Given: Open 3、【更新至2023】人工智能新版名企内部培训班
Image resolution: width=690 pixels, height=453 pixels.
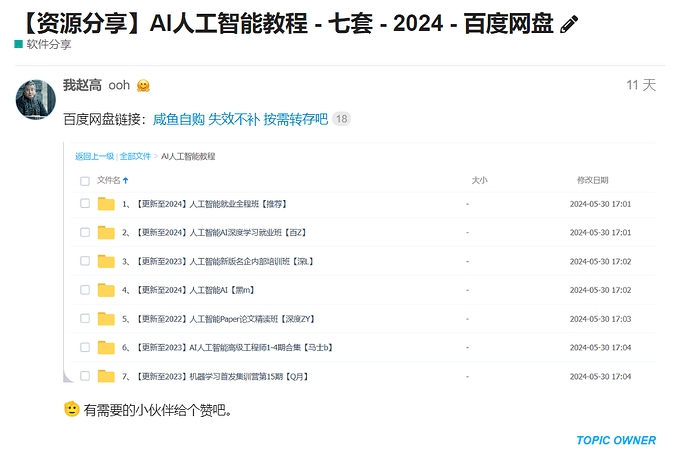Looking at the screenshot, I should (x=218, y=261).
